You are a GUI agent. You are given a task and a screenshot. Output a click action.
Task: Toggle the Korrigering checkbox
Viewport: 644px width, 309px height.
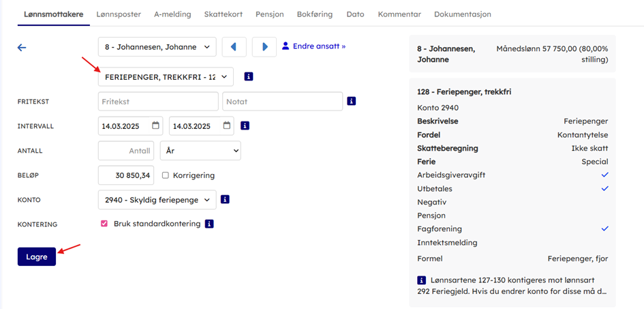pos(166,175)
